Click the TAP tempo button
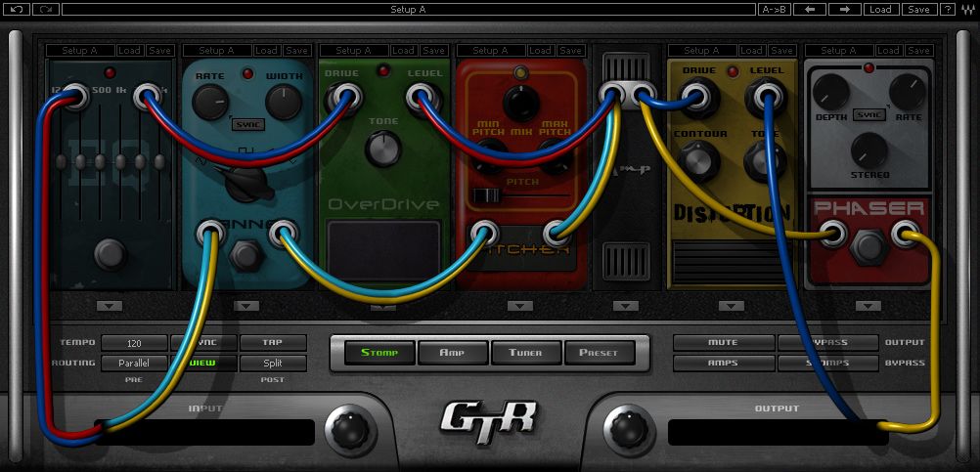Image resolution: width=980 pixels, height=472 pixels. (273, 343)
